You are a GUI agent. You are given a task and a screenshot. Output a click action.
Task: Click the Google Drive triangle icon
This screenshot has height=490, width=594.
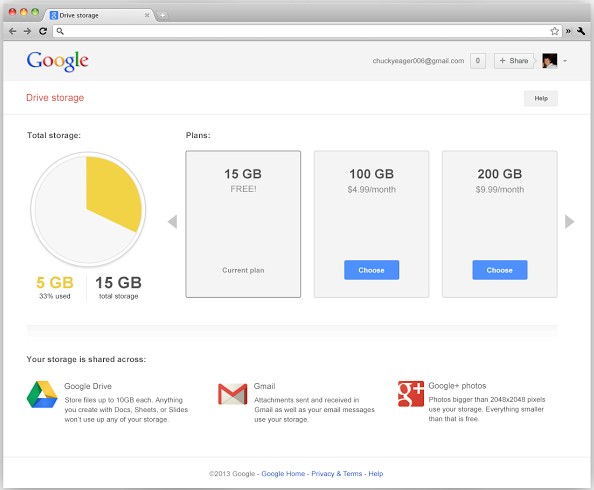pyautogui.click(x=42, y=395)
